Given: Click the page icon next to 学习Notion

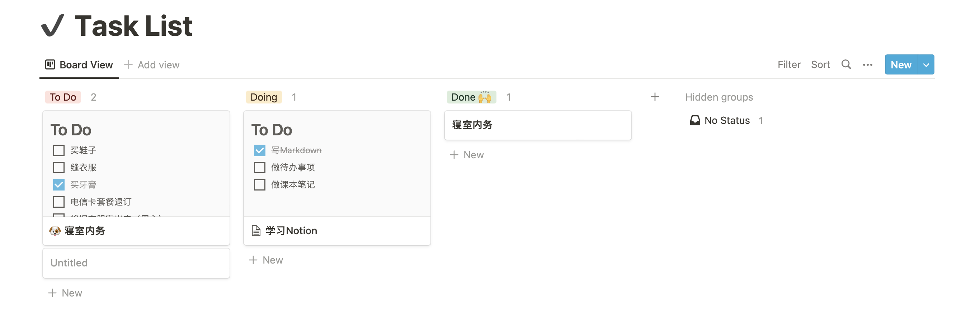Looking at the screenshot, I should (256, 231).
